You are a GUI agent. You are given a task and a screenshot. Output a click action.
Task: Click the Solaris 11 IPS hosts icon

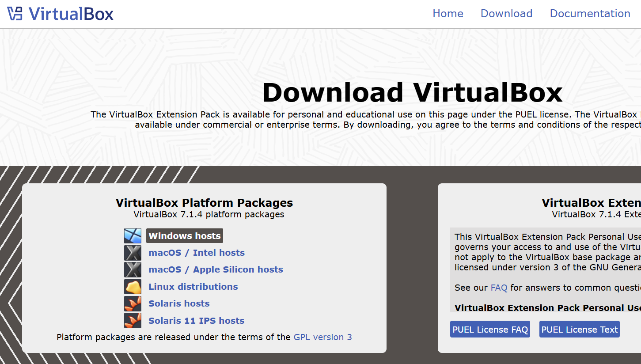coord(133,321)
